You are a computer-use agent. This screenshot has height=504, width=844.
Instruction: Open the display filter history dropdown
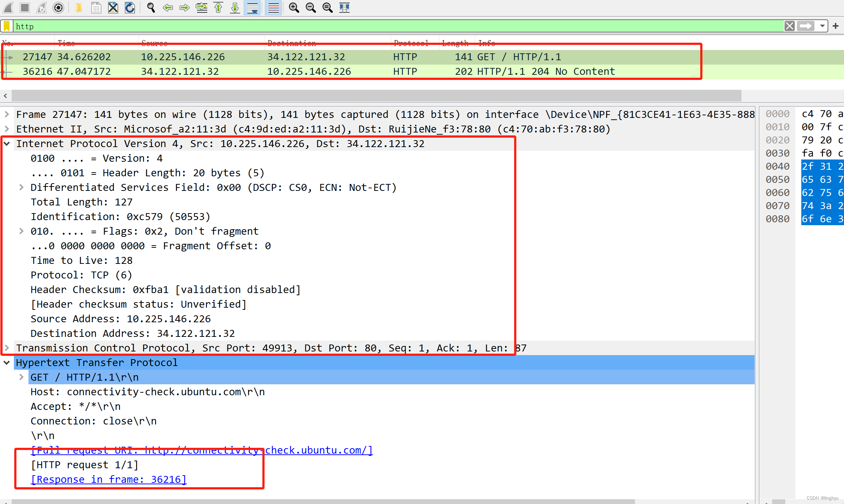[822, 26]
